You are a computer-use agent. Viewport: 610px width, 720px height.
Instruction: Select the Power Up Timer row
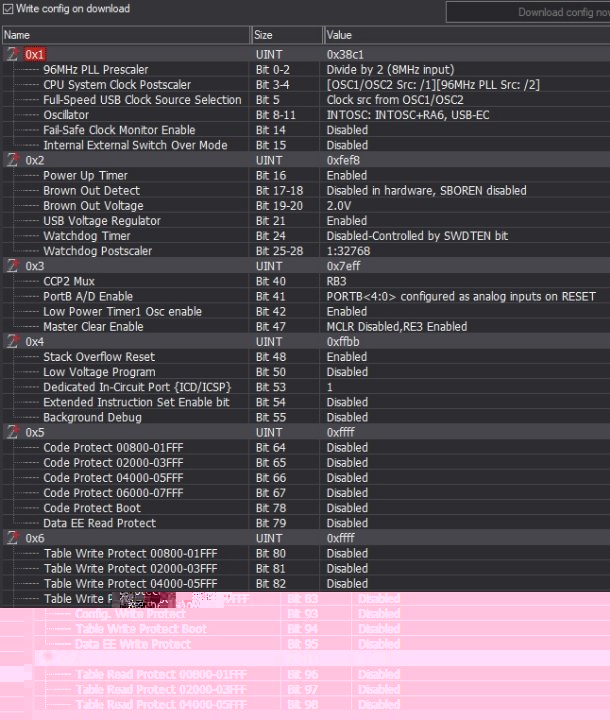pos(306,175)
